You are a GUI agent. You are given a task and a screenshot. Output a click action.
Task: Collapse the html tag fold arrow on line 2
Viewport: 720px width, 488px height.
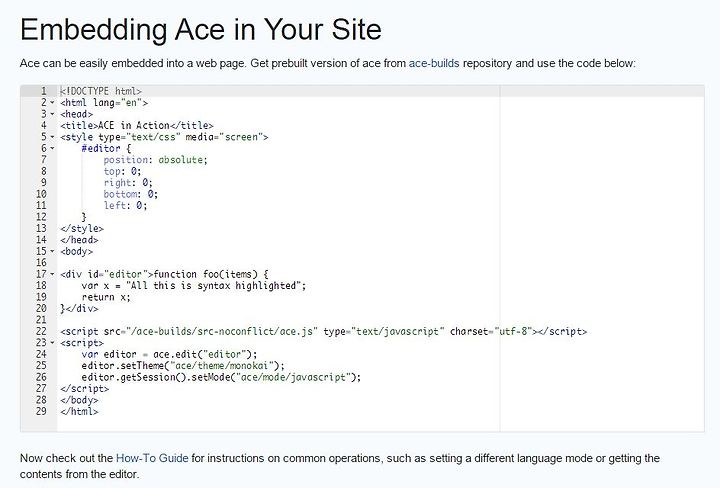(x=52, y=103)
